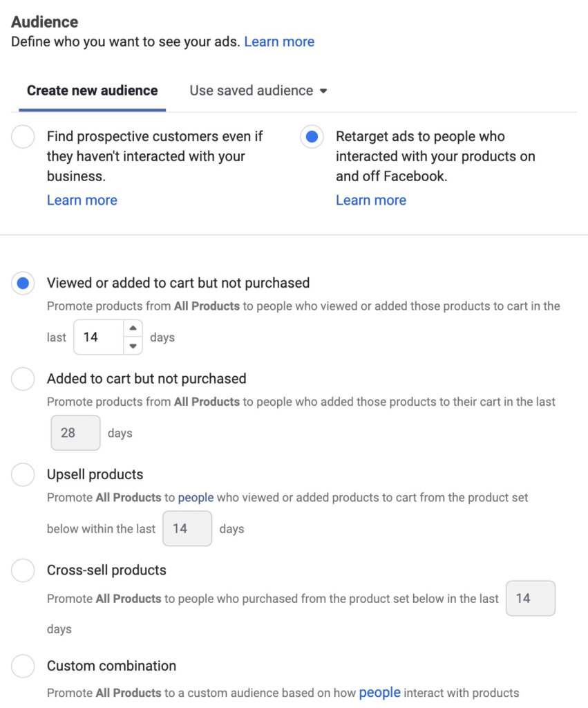588x708 pixels.
Task: Select the 'Find prospective customers' radio button
Action: [x=23, y=137]
